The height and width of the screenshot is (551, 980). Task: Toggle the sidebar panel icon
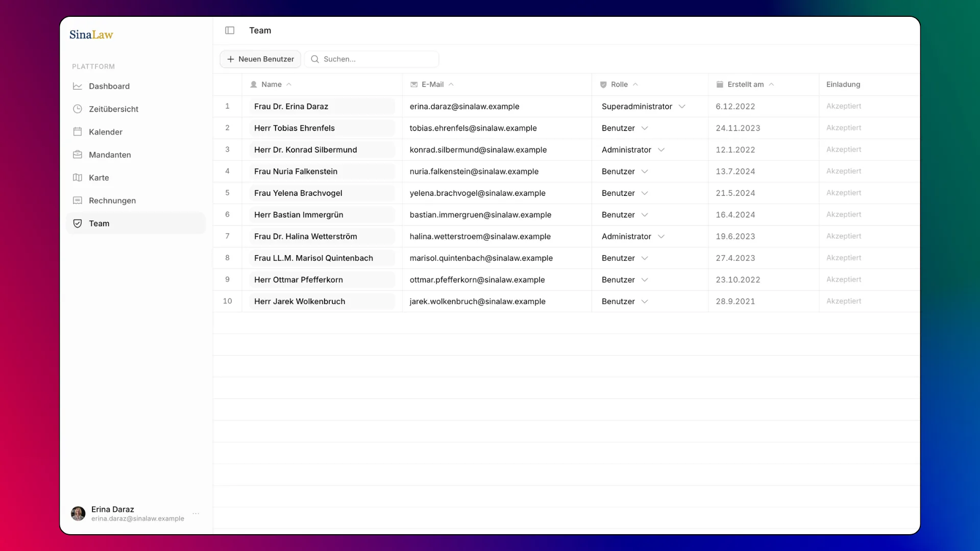(230, 31)
